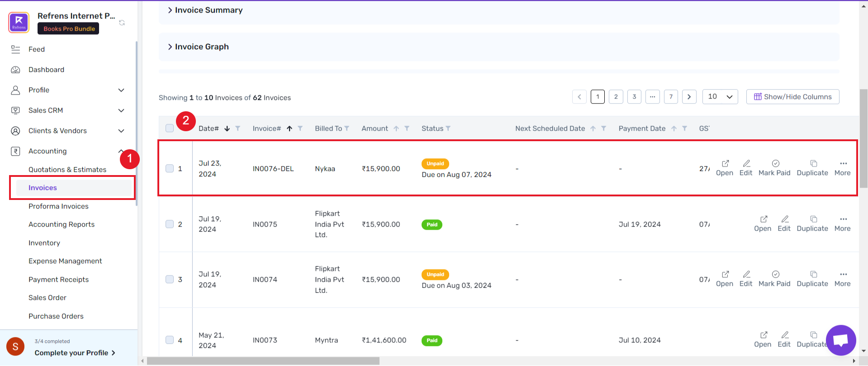The width and height of the screenshot is (868, 366).
Task: Duplicate the Nykaa invoice INO076-DEL
Action: point(812,168)
